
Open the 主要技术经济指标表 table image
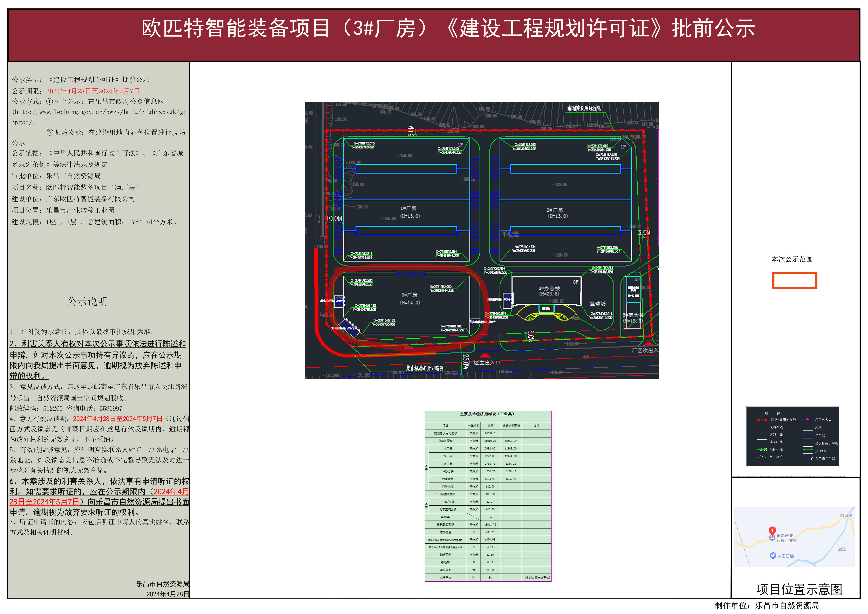(488, 496)
